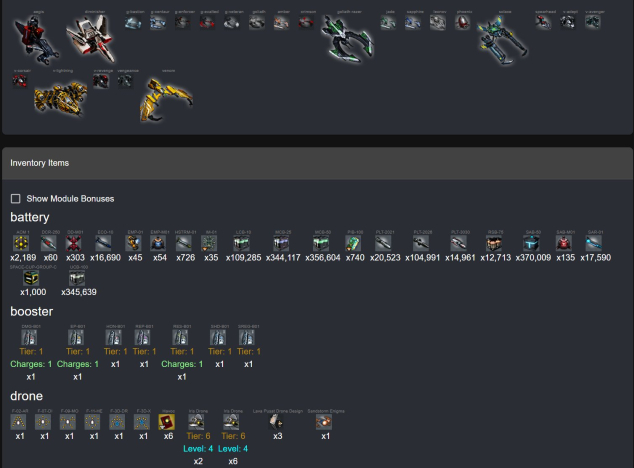Click the Lava Fused Drone Design icon
The height and width of the screenshot is (468, 634).
pos(277,422)
